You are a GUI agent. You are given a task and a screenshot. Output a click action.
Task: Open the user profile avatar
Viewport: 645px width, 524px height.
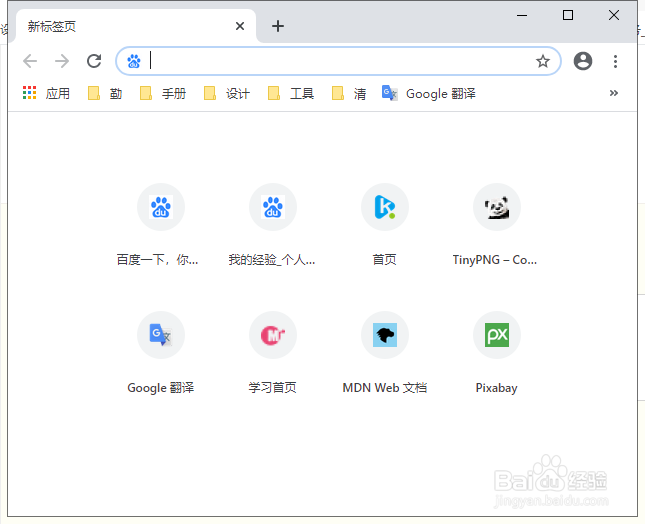click(x=583, y=61)
